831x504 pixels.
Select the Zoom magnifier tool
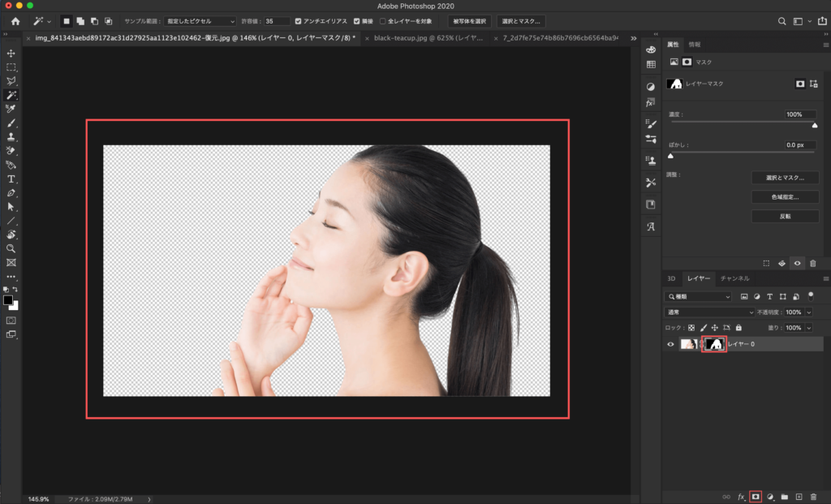pos(11,248)
